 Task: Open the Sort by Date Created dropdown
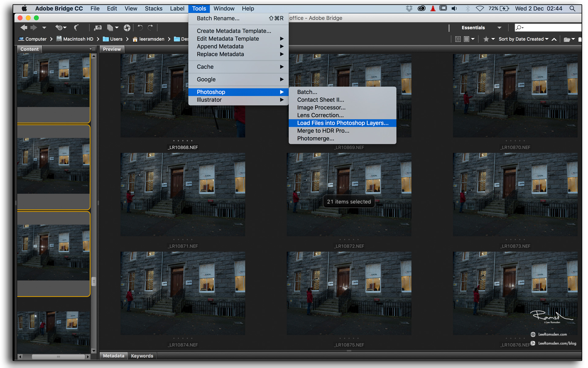pyautogui.click(x=523, y=39)
